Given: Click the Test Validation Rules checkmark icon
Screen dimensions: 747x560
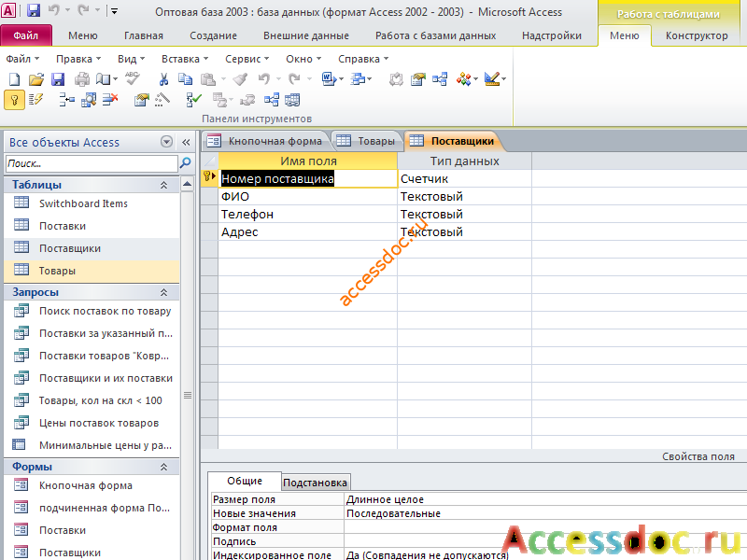Looking at the screenshot, I should (193, 100).
